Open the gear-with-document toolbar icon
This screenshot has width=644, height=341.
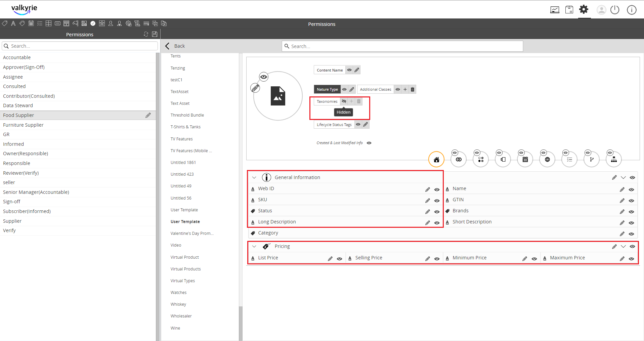[x=128, y=24]
